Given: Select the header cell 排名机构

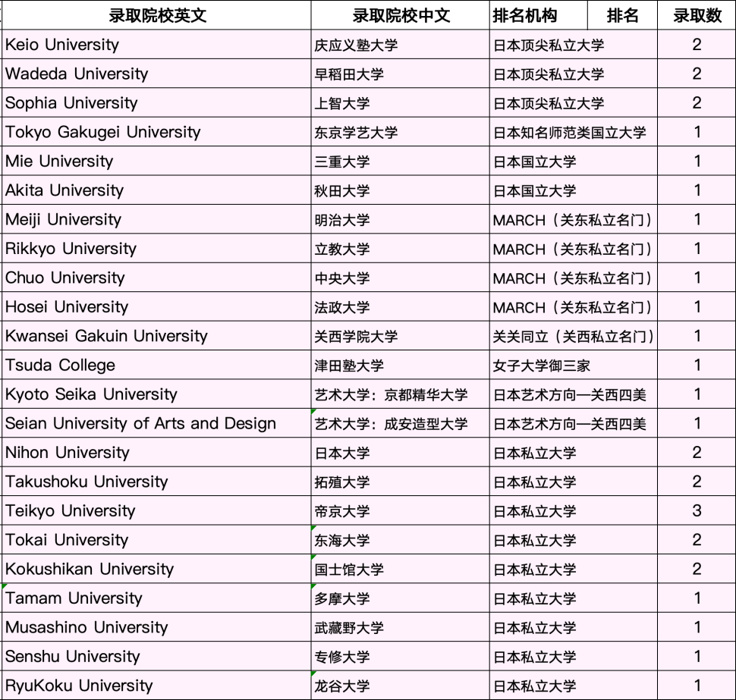Looking at the screenshot, I should coord(539,15).
